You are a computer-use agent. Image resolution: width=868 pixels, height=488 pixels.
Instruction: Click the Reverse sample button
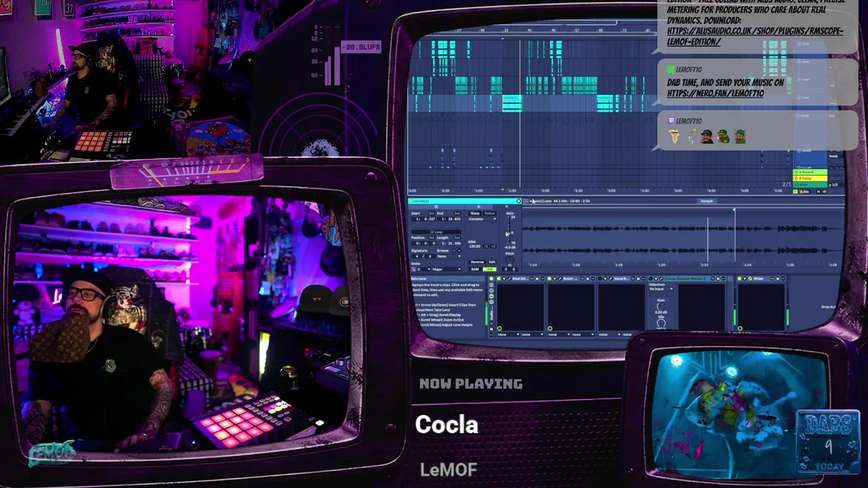click(x=477, y=262)
